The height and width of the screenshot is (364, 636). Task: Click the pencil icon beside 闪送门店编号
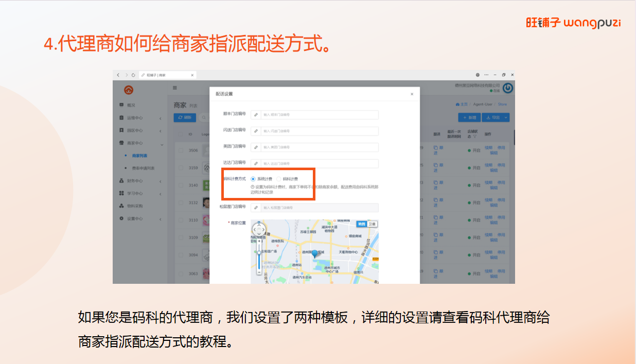click(256, 131)
